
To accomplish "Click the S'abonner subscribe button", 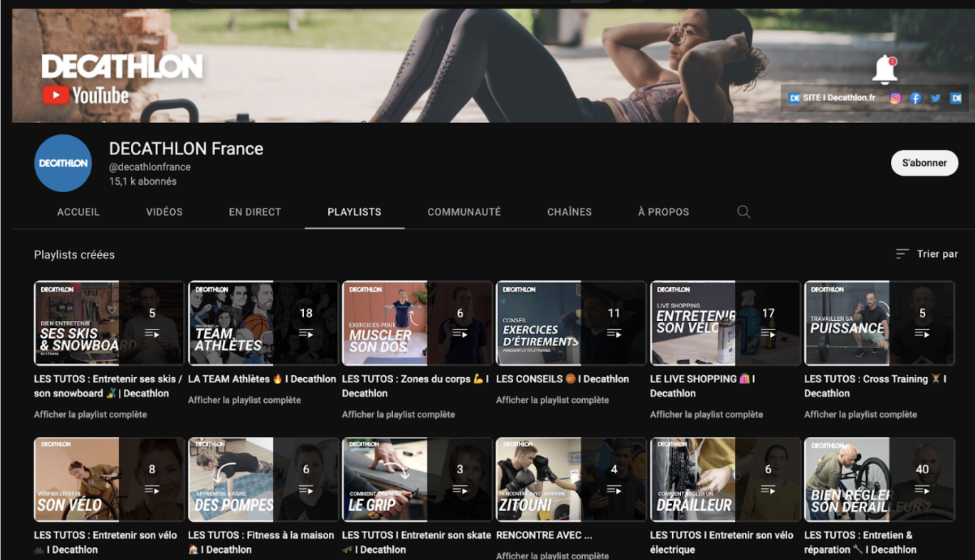I will (x=924, y=163).
